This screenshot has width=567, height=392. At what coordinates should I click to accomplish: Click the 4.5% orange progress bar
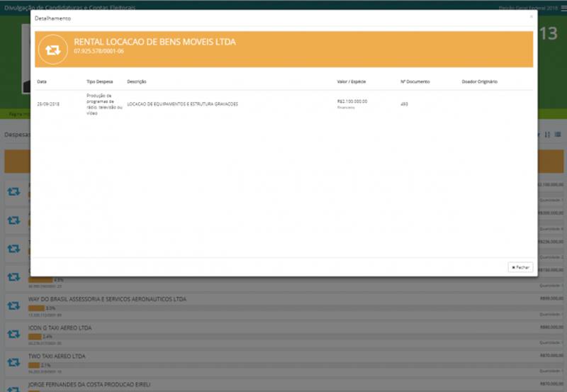[x=40, y=279]
